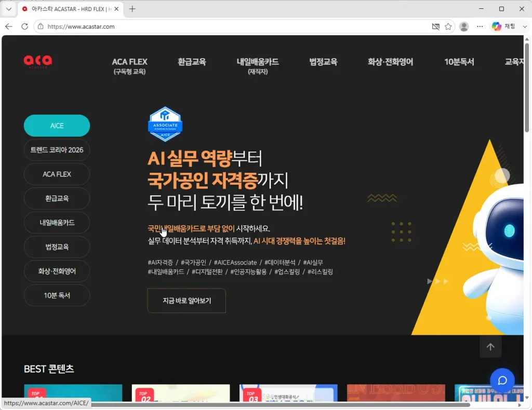Open 10분독서 top menu
The width and height of the screenshot is (532, 410).
coord(459,62)
